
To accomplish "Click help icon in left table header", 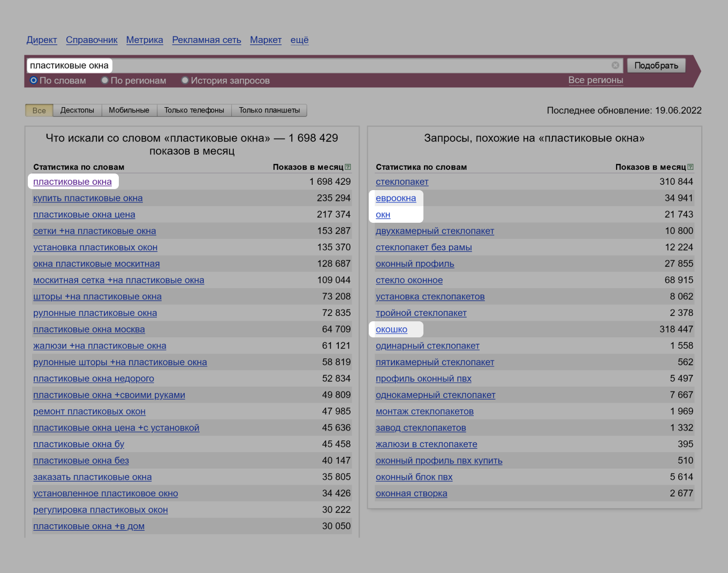I will point(348,167).
